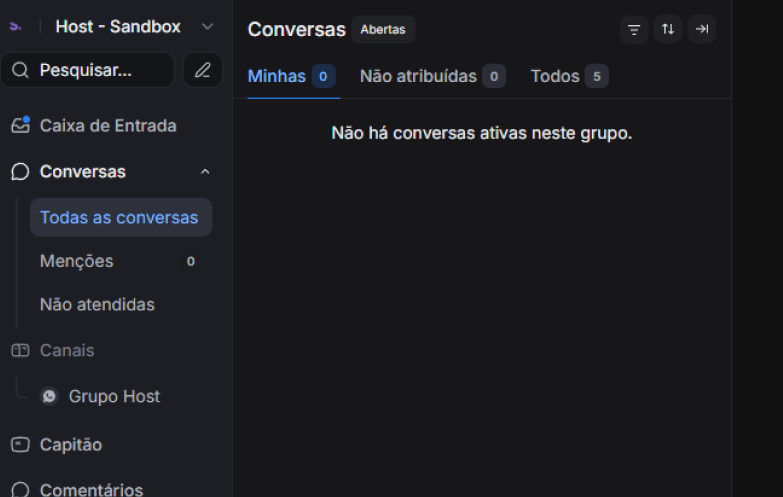Switch to the Minhas tab
This screenshot has width=783, height=497.
277,77
